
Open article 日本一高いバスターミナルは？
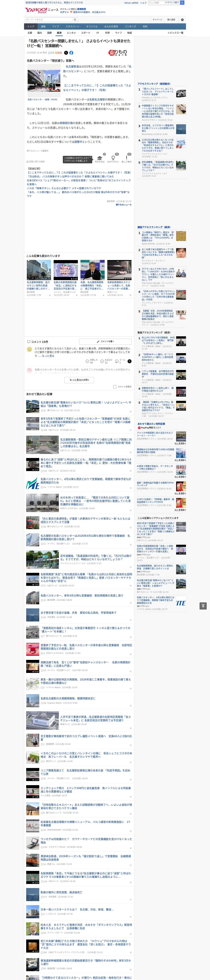click(x=77, y=910)
